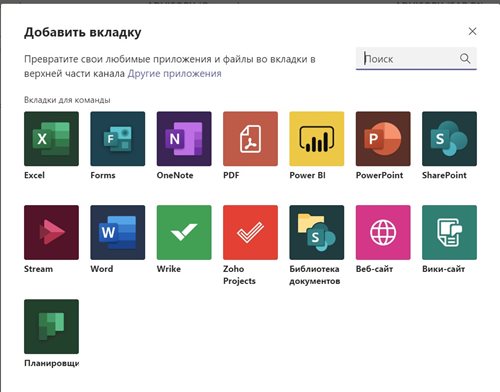The image size is (500, 392).
Task: Click the OneNote caption text
Action: tap(175, 175)
